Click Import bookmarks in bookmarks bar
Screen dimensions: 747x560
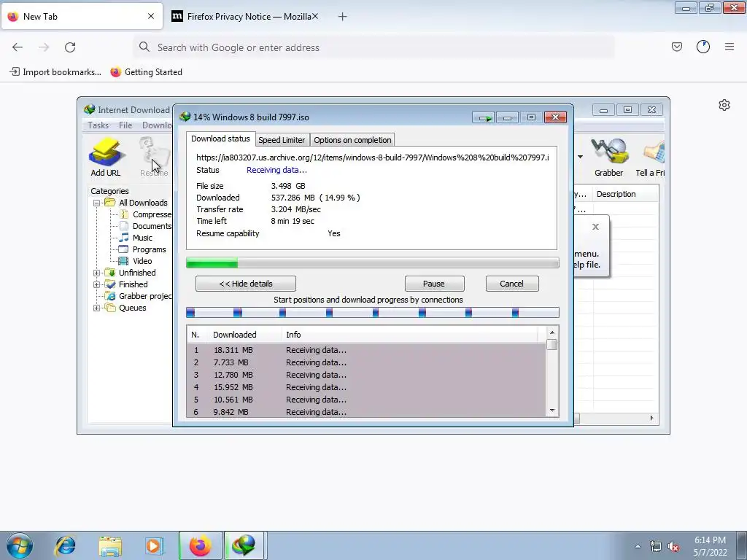point(55,72)
